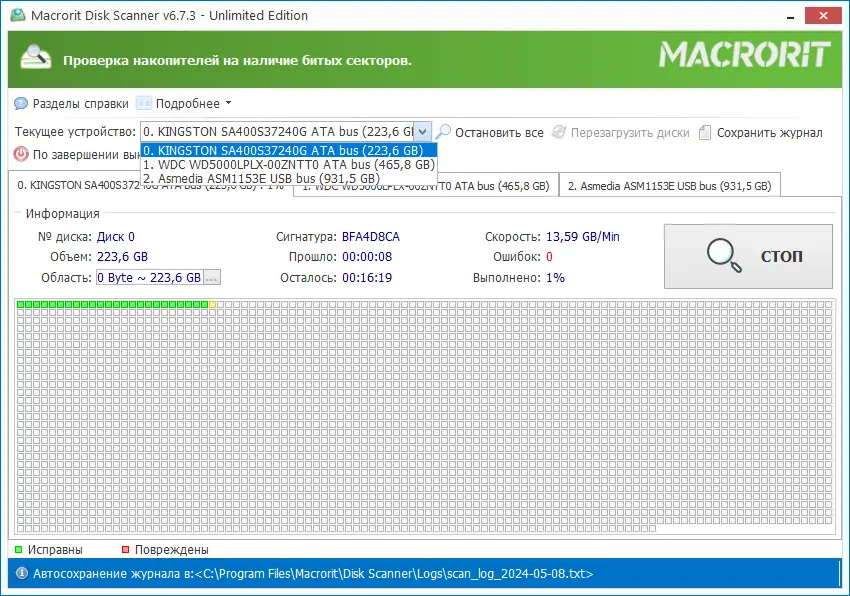Click Сохранить журнал button
The height and width of the screenshot is (596, 850).
point(769,133)
